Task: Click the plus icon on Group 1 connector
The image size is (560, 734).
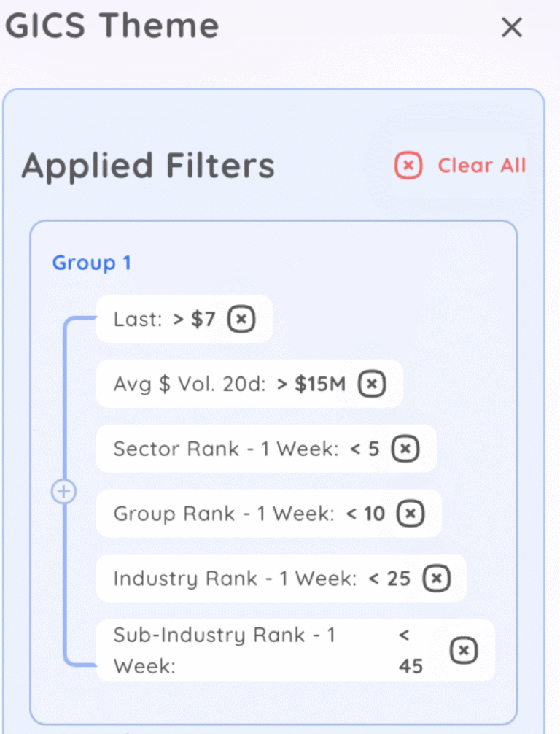Action: [x=64, y=491]
